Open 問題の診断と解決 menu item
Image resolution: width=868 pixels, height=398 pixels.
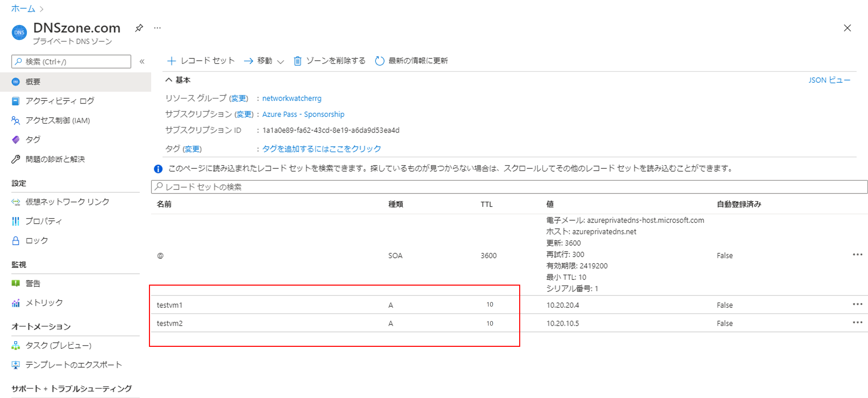(x=55, y=159)
